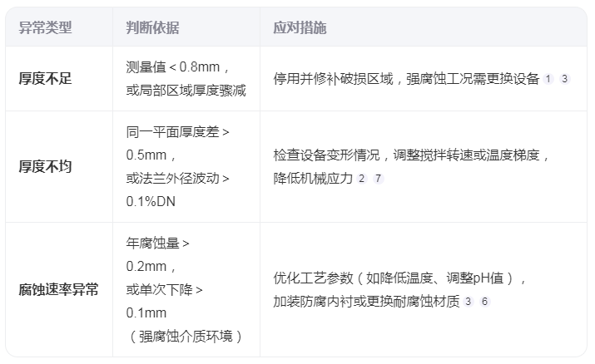Click the 或法兰外径波动 text line

pos(178,178)
